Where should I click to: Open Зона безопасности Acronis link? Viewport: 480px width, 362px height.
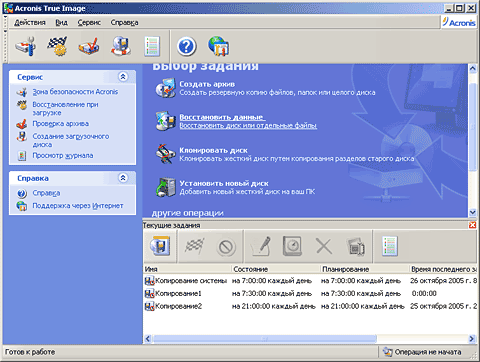[75, 92]
